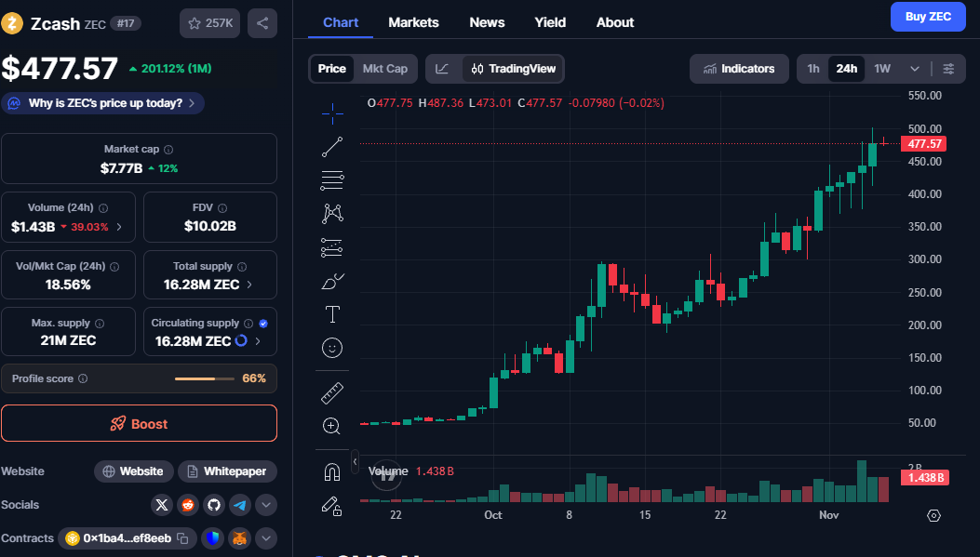Viewport: 980px width, 557px height.
Task: Toggle to TradingView chart mode
Action: click(513, 69)
